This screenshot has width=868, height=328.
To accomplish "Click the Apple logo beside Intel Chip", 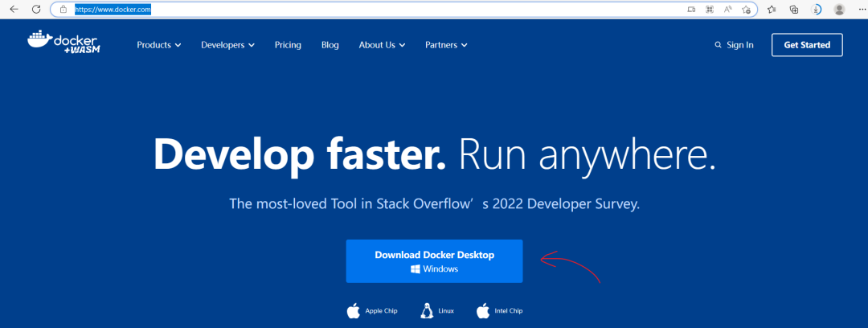I will 483,311.
